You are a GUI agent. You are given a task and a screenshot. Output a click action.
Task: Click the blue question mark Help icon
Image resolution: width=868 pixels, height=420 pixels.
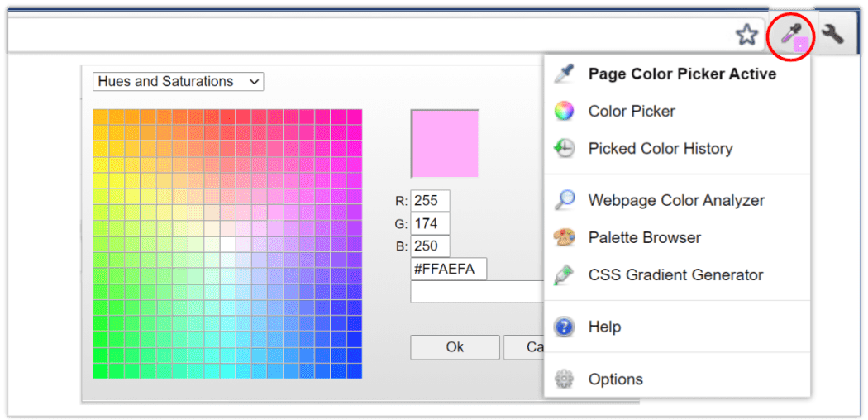tap(564, 327)
